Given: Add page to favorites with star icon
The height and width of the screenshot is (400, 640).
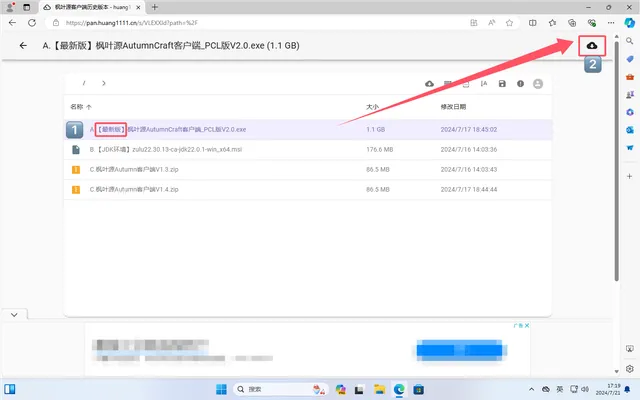Looking at the screenshot, I should click(509, 23).
